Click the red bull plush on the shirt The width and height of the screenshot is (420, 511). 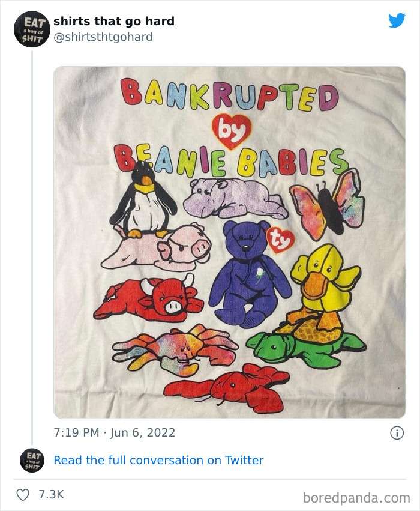pyautogui.click(x=148, y=298)
